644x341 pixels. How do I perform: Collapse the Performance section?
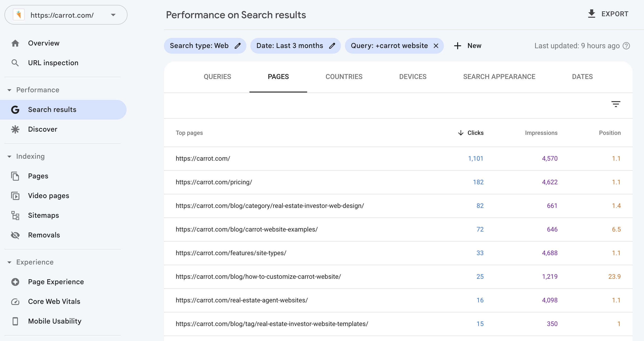pyautogui.click(x=10, y=90)
